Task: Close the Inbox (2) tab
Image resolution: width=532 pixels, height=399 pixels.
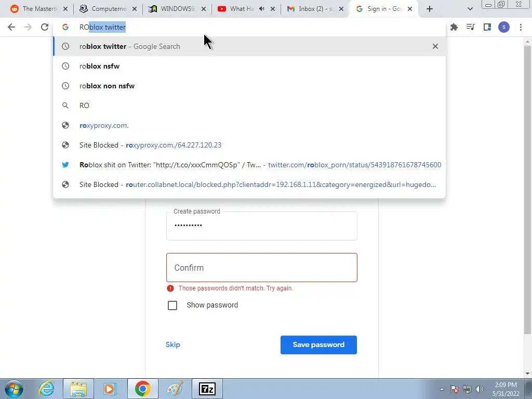Action: coord(341,9)
